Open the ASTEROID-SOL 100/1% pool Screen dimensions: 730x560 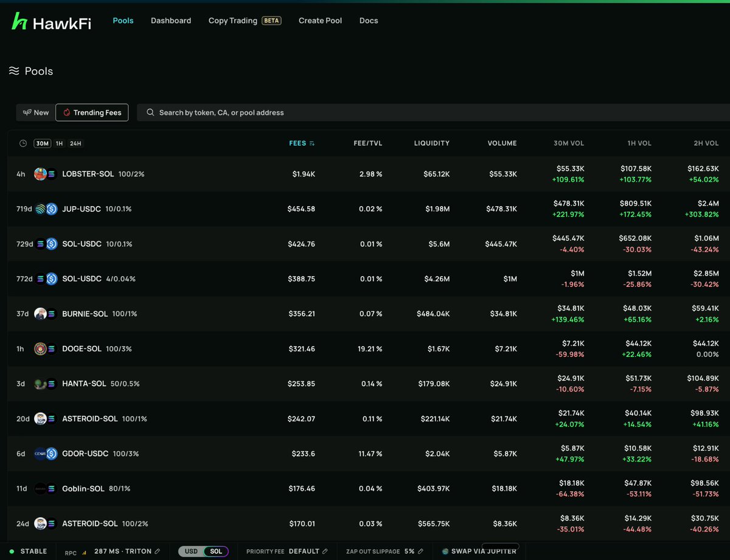tap(369, 419)
